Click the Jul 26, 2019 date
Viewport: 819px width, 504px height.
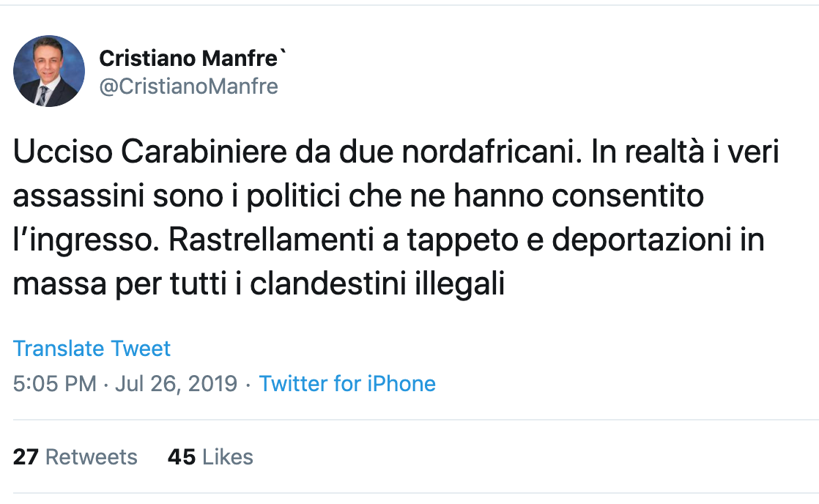point(176,384)
